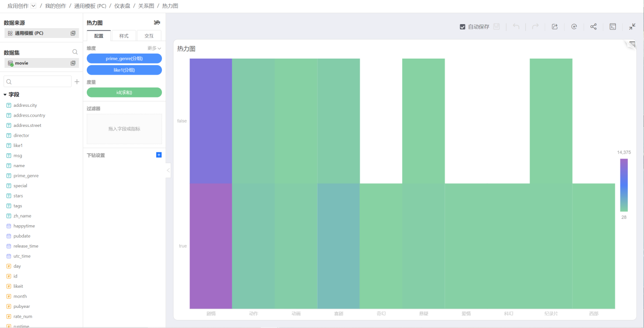Click the heatmap color legend gradient bar
Screen dimensions: 644x328
point(624,185)
